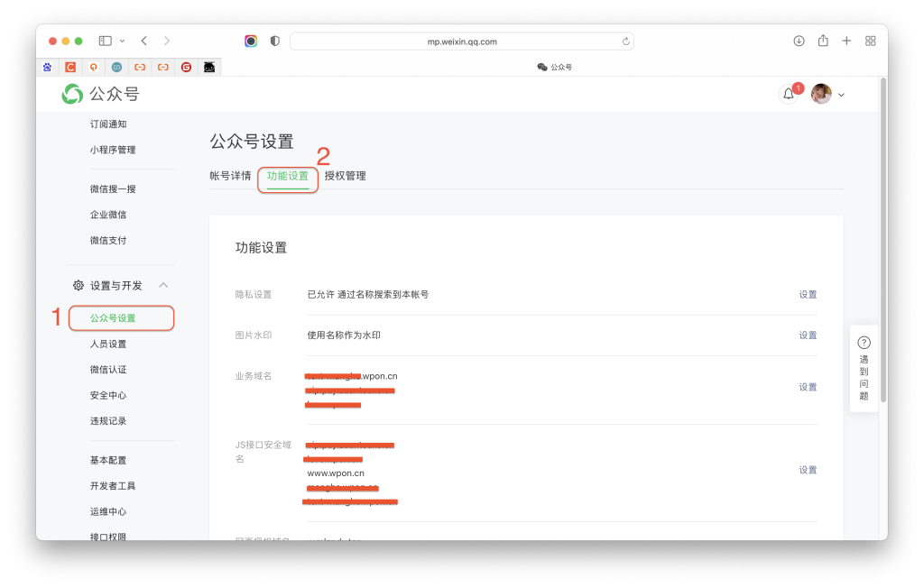
Task: Open the 遇到问题 help question icon
Action: point(864,343)
